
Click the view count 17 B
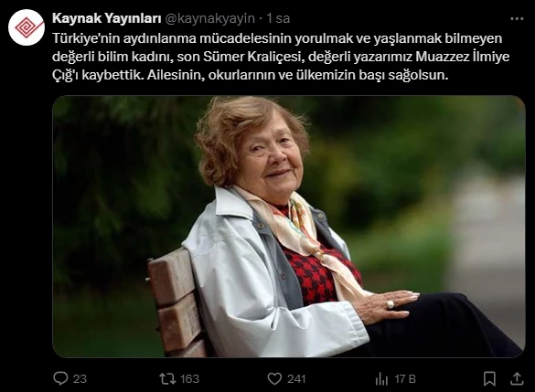click(x=405, y=378)
